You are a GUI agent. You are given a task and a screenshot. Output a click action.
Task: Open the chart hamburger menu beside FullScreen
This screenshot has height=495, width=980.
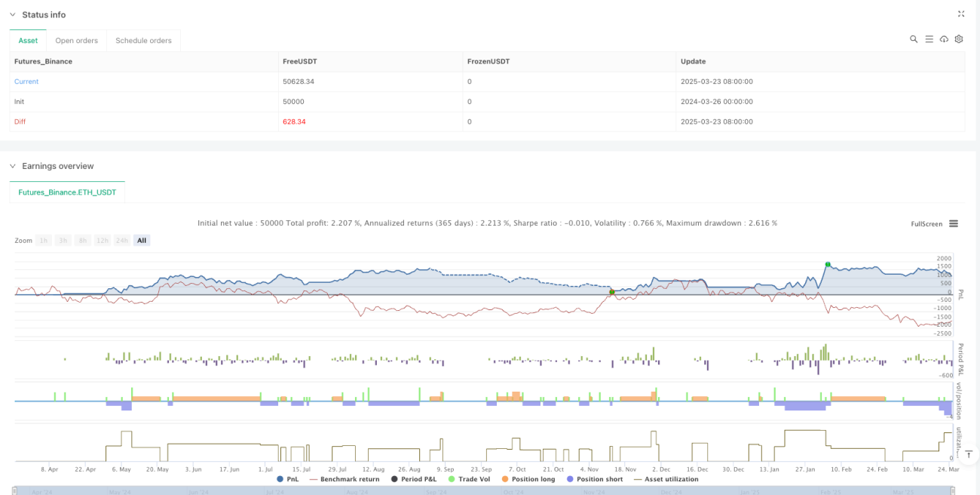point(954,224)
